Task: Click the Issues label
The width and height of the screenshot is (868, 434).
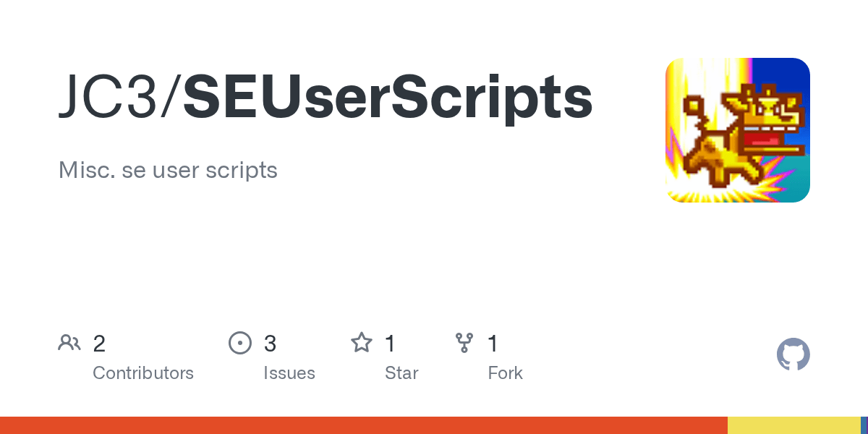Action: [289, 373]
